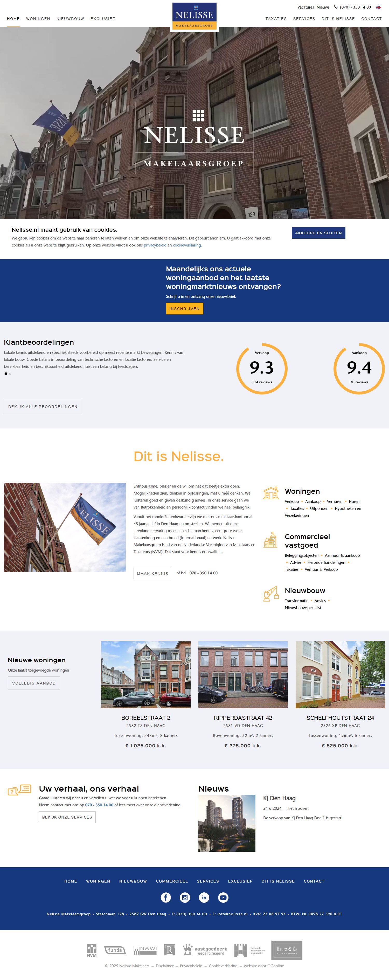This screenshot has width=389, height=980.
Task: Click the Nieuws link at top
Action: (x=323, y=7)
